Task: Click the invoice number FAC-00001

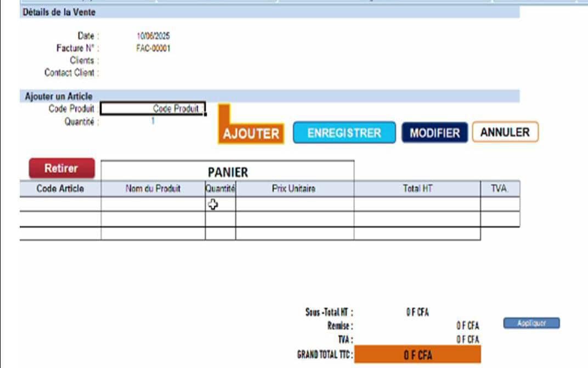Action: 153,48
